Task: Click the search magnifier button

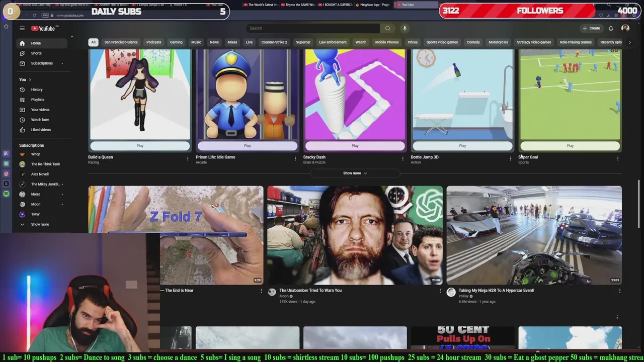Action: point(387,28)
